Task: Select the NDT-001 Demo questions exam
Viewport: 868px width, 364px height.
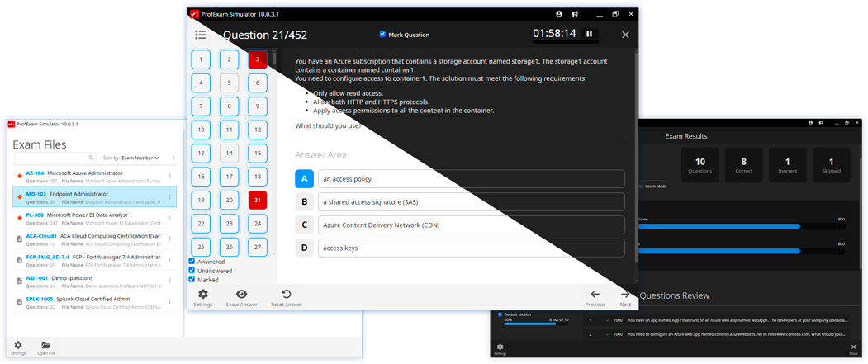Action: coord(95,281)
